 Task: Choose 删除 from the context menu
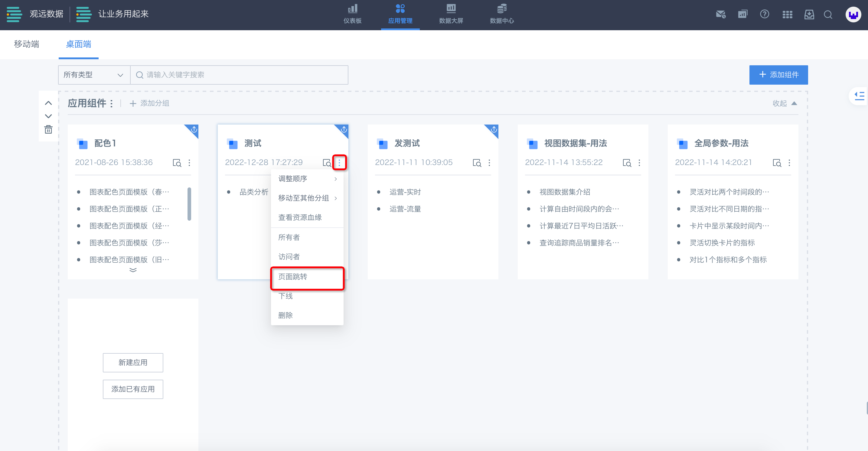tap(307, 316)
